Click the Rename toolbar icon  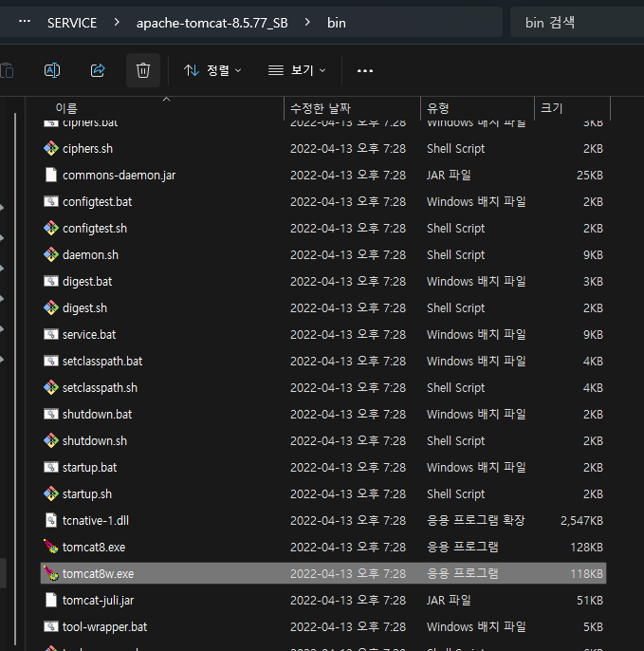52,70
